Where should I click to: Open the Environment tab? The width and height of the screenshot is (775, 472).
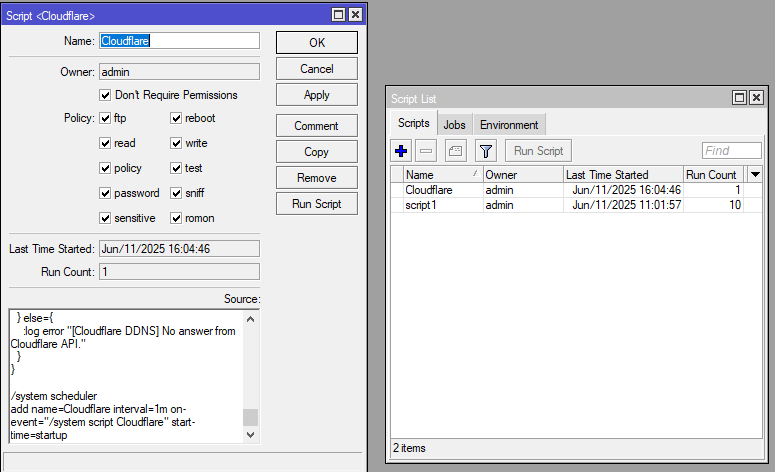tap(509, 125)
